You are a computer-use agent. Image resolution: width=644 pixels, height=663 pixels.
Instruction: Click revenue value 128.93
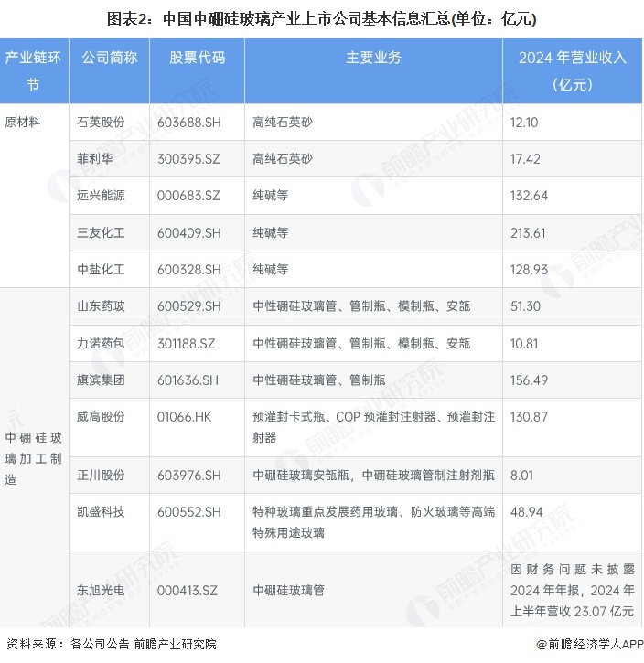[529, 270]
